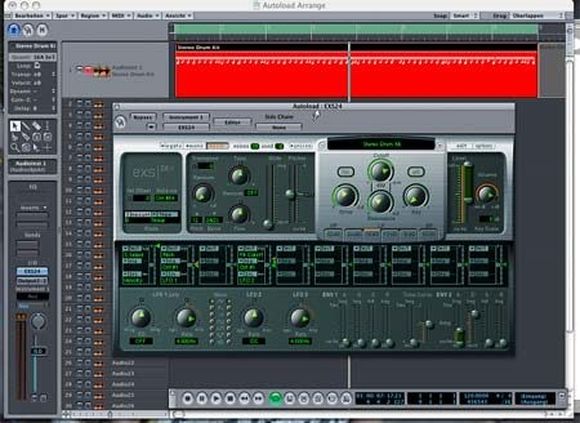Viewport: 580px width, 423px height.
Task: Select the Glue tool in toolbox
Action: click(x=26, y=137)
